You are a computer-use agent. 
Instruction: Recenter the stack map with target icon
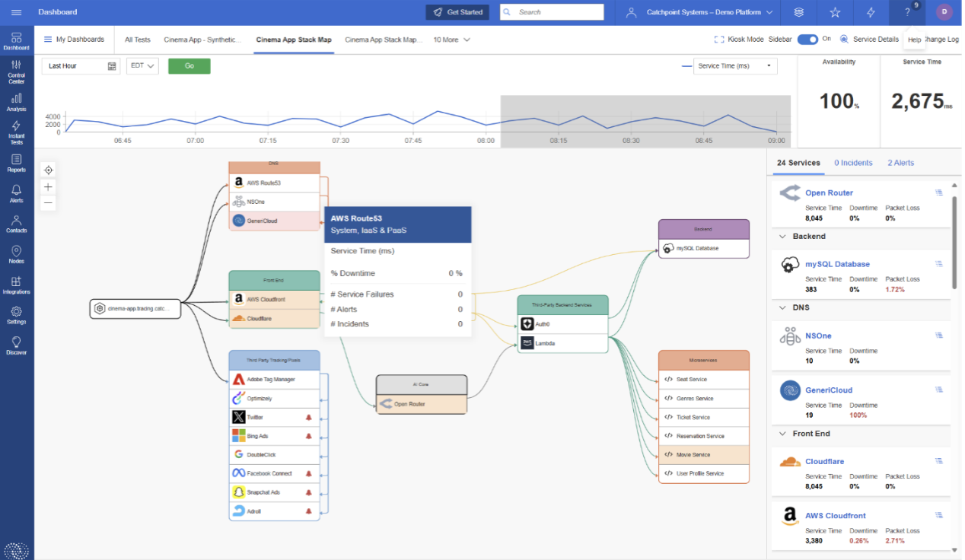(48, 170)
